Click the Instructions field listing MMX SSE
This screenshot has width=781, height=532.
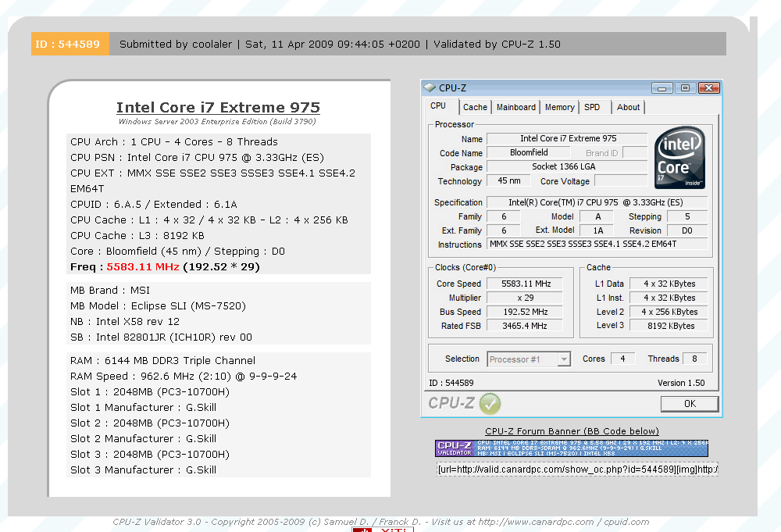[x=597, y=244]
